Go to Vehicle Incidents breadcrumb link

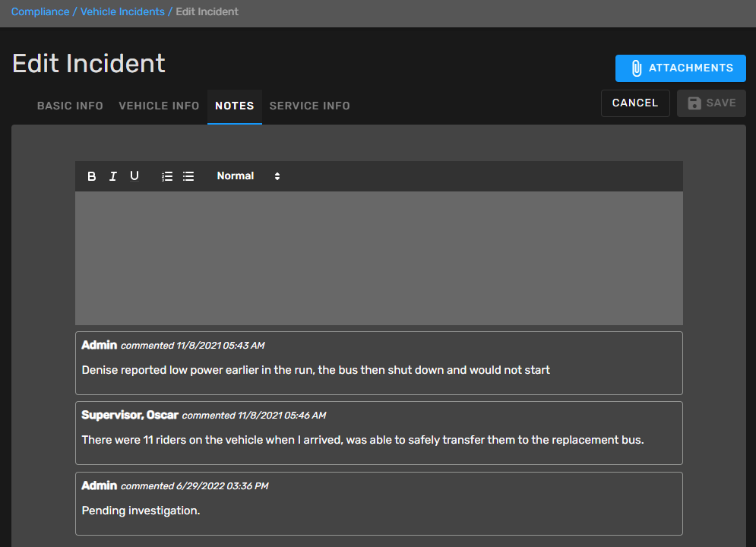click(x=122, y=12)
